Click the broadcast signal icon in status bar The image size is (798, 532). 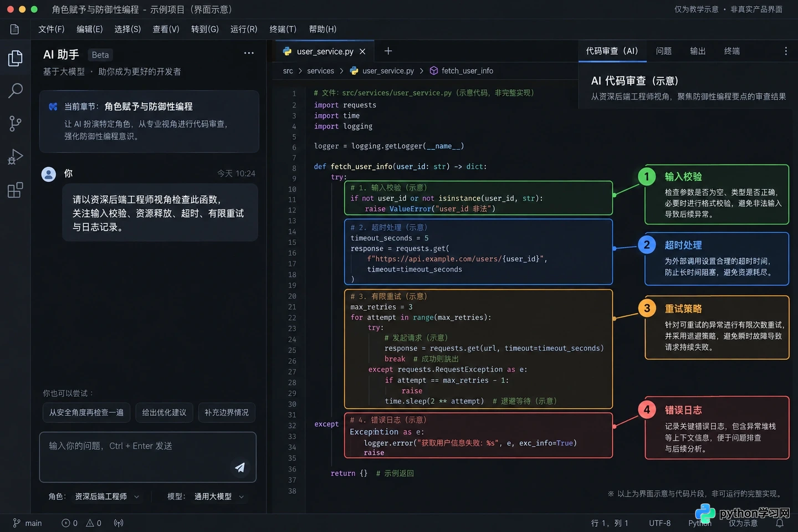click(119, 523)
